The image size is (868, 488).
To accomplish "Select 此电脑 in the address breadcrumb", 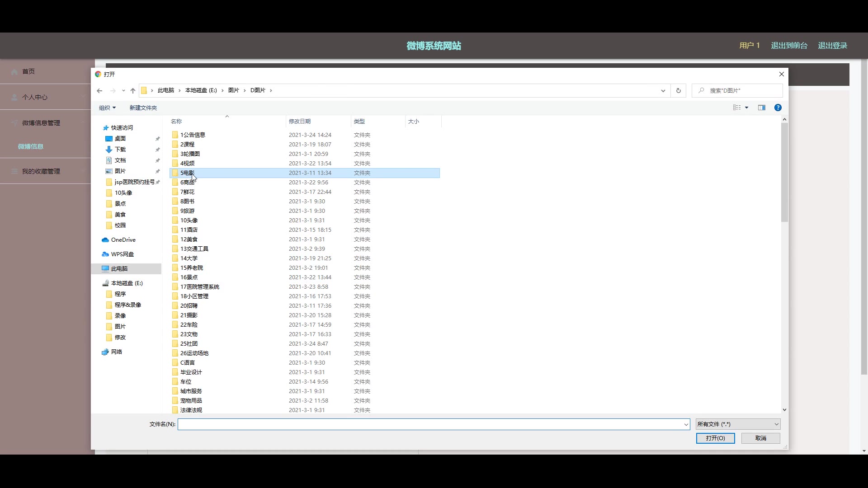I will (x=165, y=90).
